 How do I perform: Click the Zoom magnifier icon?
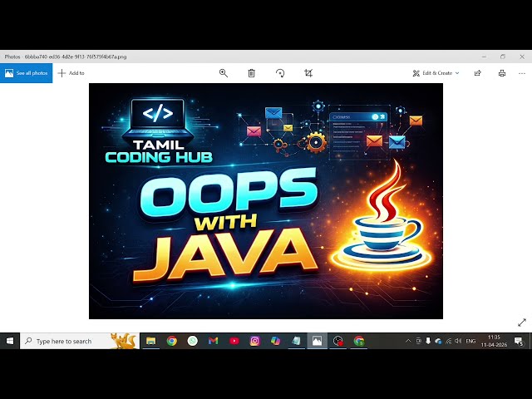click(224, 73)
